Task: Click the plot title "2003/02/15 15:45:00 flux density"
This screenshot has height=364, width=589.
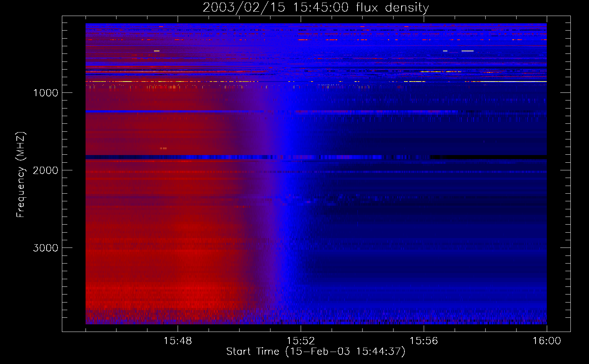Action: click(x=316, y=7)
